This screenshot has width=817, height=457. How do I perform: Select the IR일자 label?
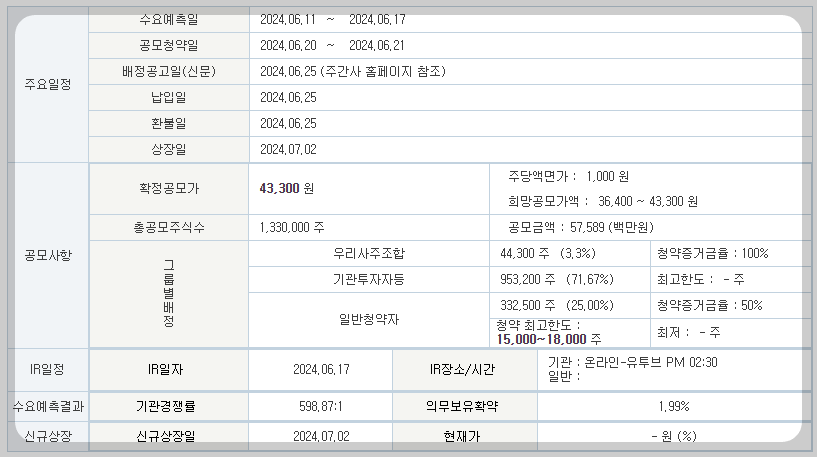165,369
